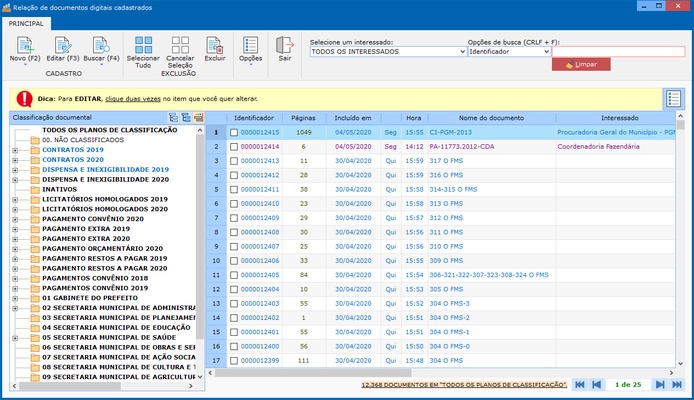Image resolution: width=694 pixels, height=400 pixels.
Task: Expand 01 GABINETE DO PREFEITO node
Action: pyautogui.click(x=15, y=298)
